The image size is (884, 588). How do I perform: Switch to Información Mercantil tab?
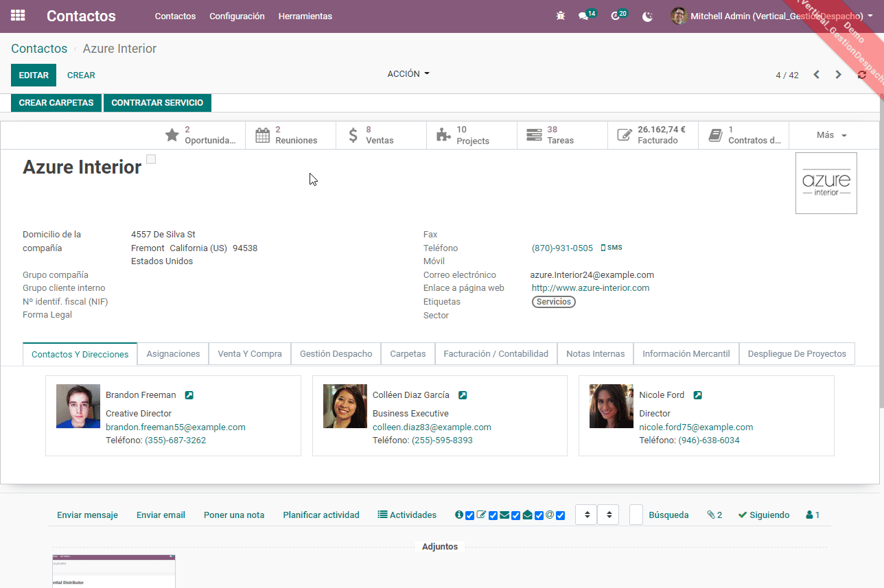[x=686, y=354]
